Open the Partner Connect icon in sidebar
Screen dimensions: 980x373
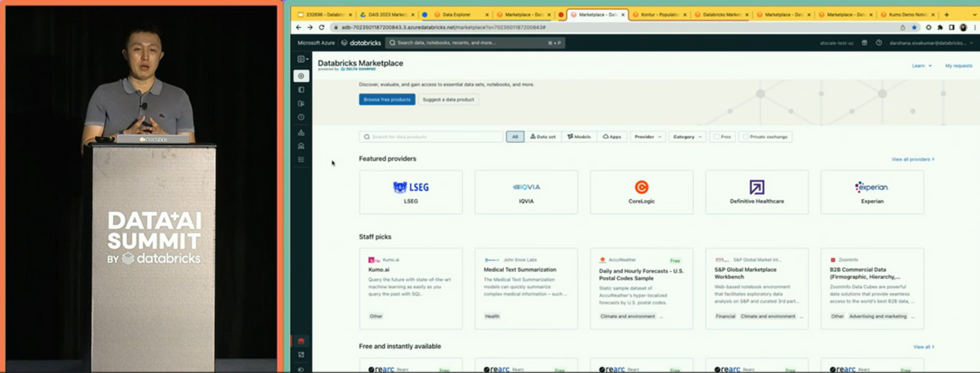point(301,355)
